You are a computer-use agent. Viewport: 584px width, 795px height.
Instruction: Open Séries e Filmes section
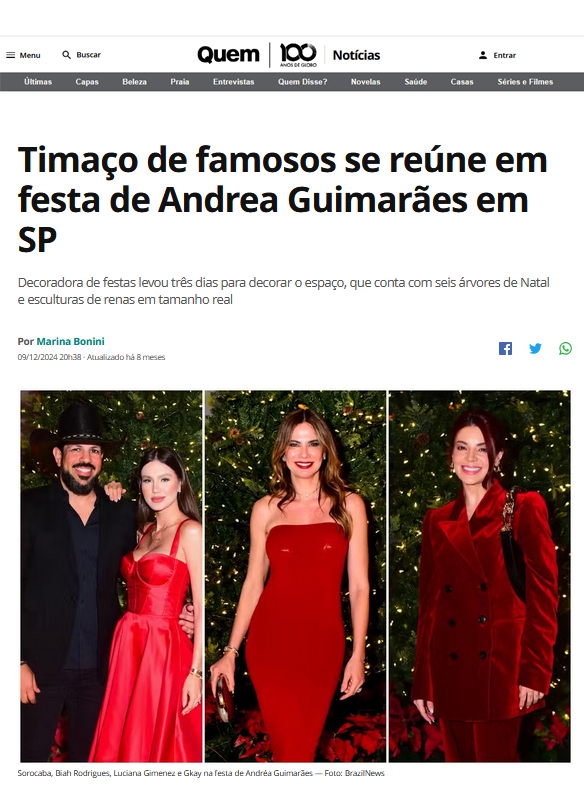pos(525,82)
